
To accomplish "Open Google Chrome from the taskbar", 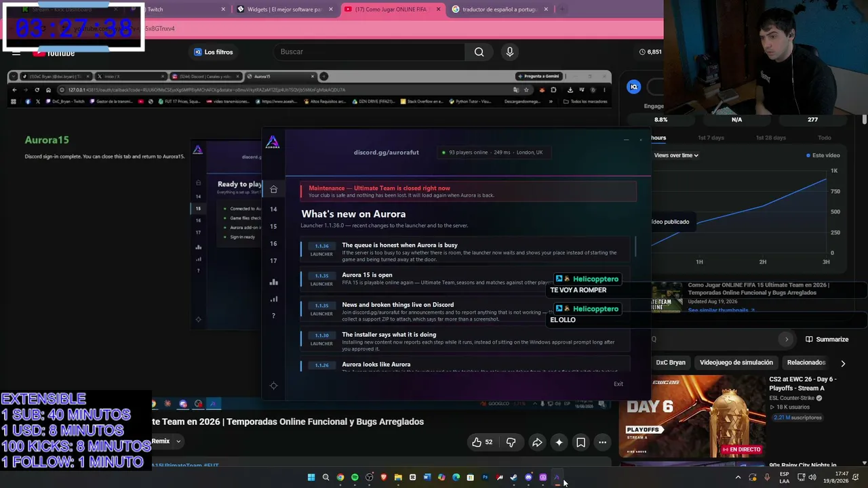I will pos(340,477).
